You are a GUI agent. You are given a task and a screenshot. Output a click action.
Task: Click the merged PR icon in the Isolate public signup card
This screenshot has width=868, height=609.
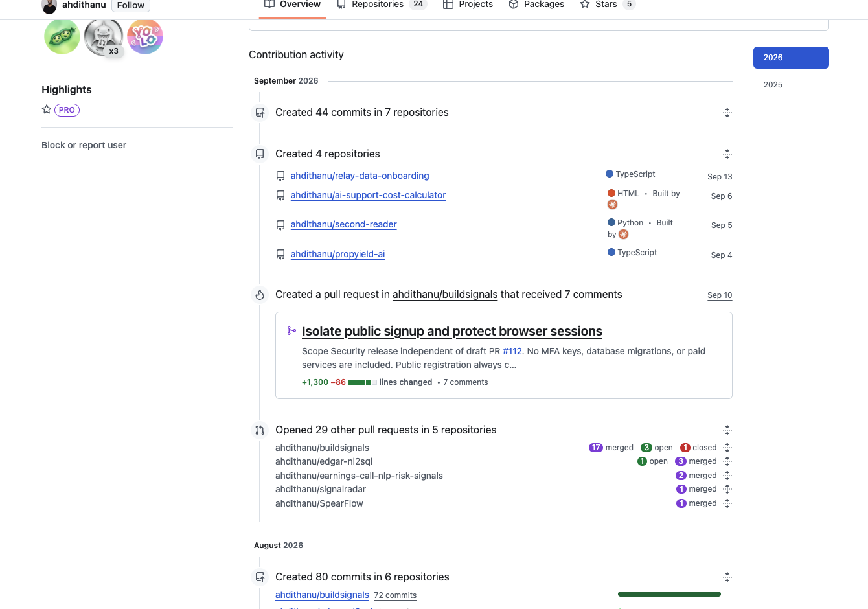point(291,331)
